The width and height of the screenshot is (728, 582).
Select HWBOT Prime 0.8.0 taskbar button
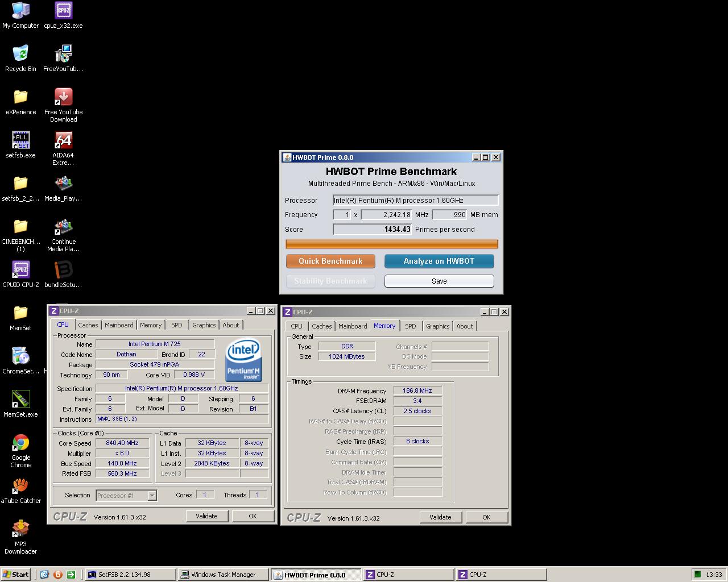coord(316,575)
